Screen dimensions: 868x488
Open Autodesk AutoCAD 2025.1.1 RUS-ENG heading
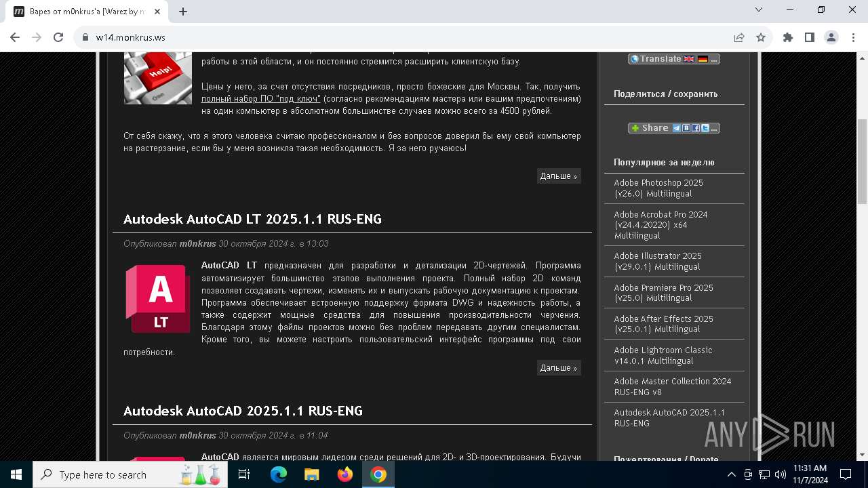[x=243, y=411]
